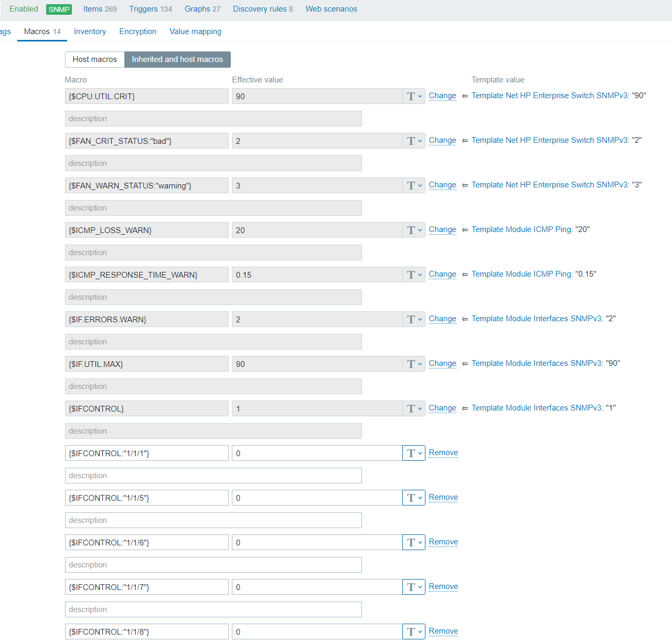This screenshot has height=642, width=672.
Task: Click description field under {$IFCONTROL:"1/1/1"}
Action: (x=214, y=476)
